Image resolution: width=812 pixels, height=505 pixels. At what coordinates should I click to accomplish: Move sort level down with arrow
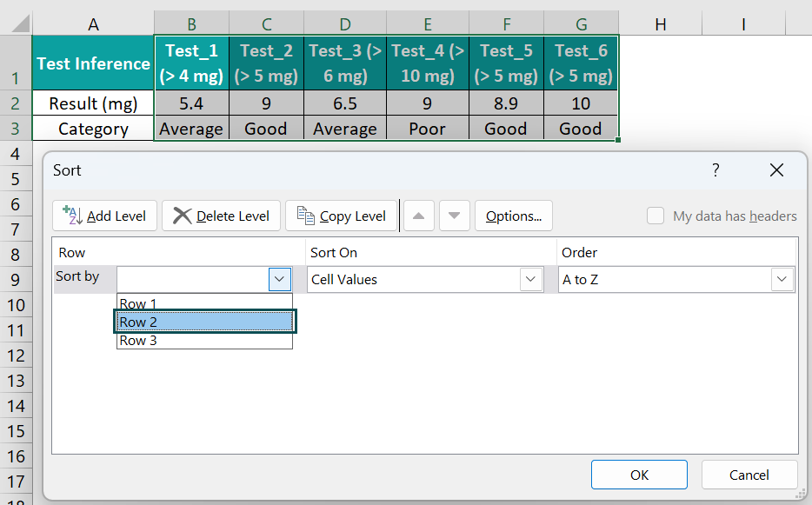coord(454,216)
